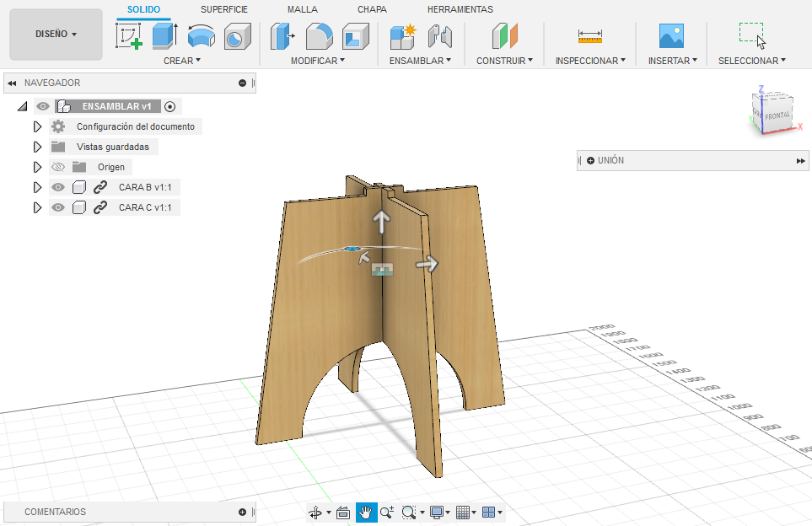Click the Grid and Snaps icon
This screenshot has height=526, width=812.
tap(462, 513)
